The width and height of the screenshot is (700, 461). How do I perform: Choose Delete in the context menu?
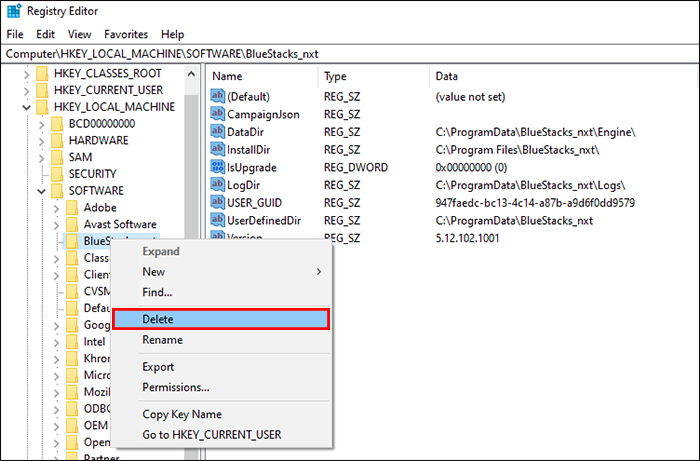[221, 319]
